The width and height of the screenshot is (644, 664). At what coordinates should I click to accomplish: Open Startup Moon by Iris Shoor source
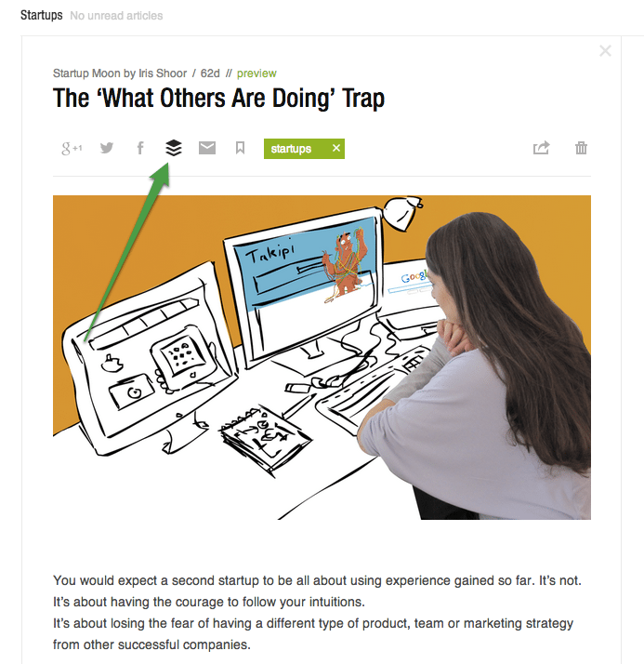(x=120, y=73)
